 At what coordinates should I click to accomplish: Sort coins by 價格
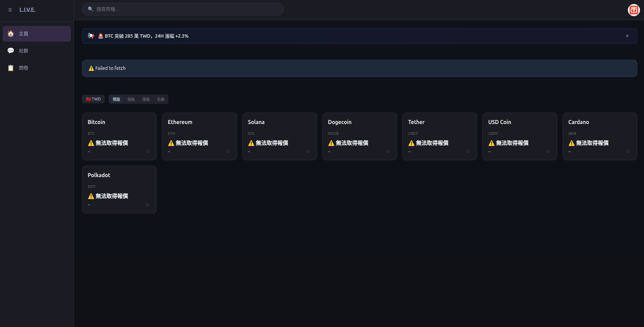click(131, 99)
